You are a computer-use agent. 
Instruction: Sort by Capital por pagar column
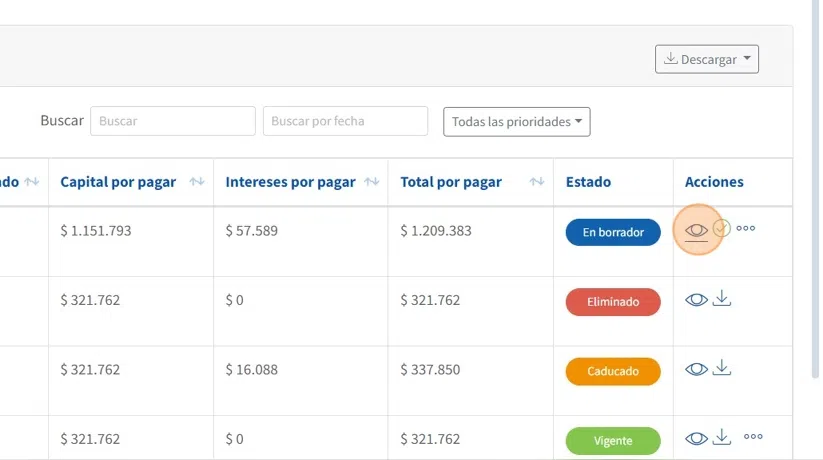coord(197,182)
